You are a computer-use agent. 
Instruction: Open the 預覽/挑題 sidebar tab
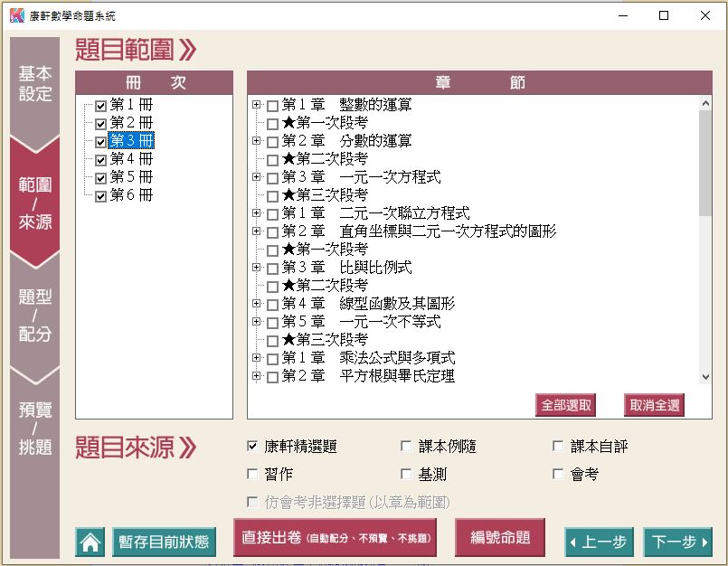click(x=35, y=428)
